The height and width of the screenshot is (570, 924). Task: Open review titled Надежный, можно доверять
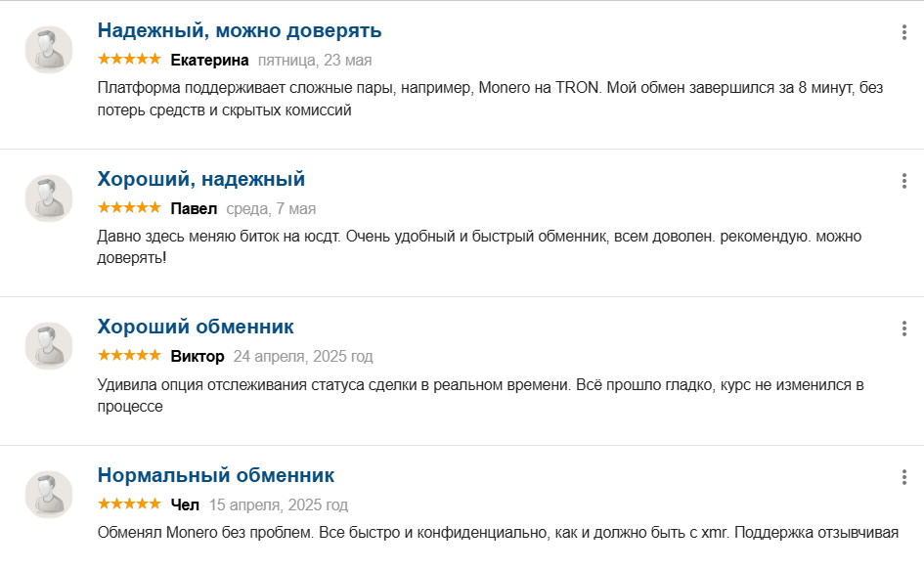(240, 30)
